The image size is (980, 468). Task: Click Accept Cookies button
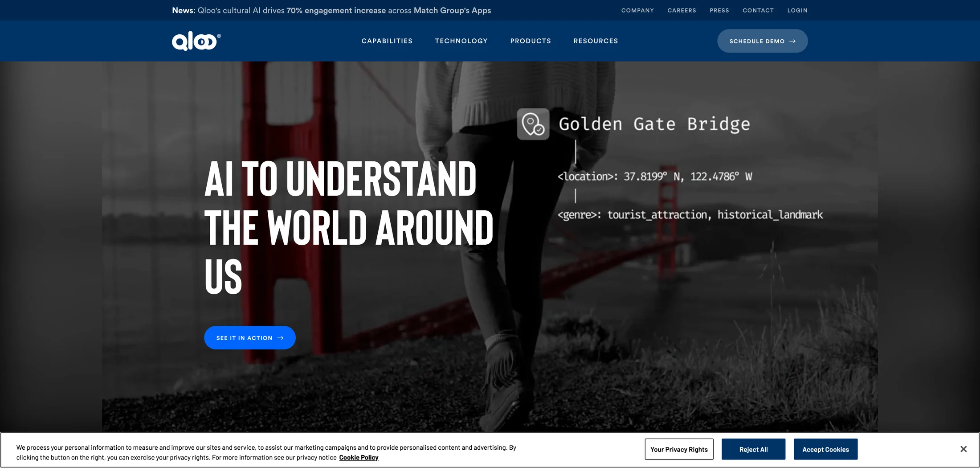(825, 449)
